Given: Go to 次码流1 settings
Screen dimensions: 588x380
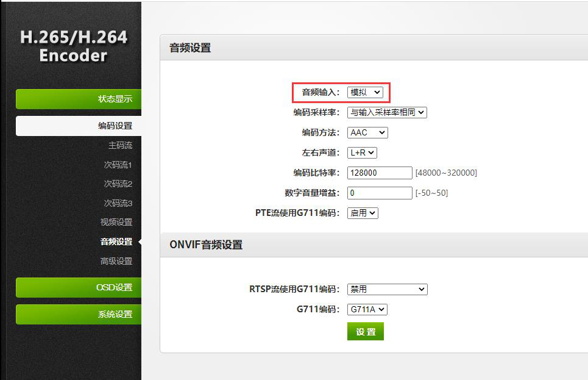Looking at the screenshot, I should click(118, 165).
